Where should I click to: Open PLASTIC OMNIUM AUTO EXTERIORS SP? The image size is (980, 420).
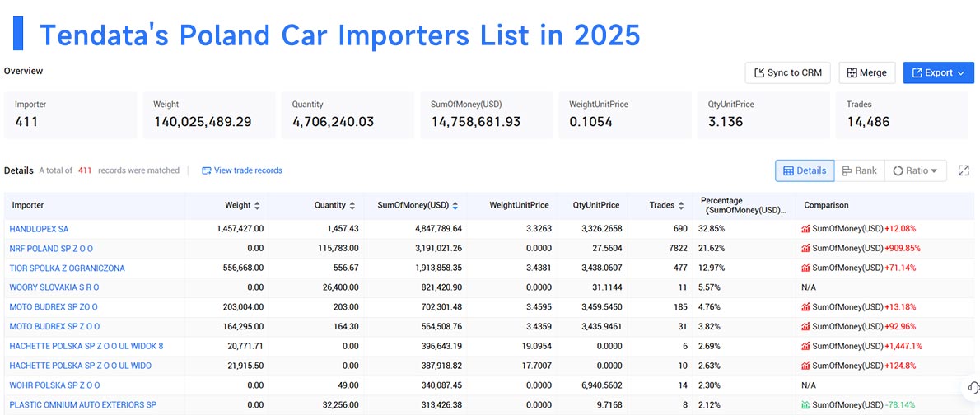click(x=82, y=404)
